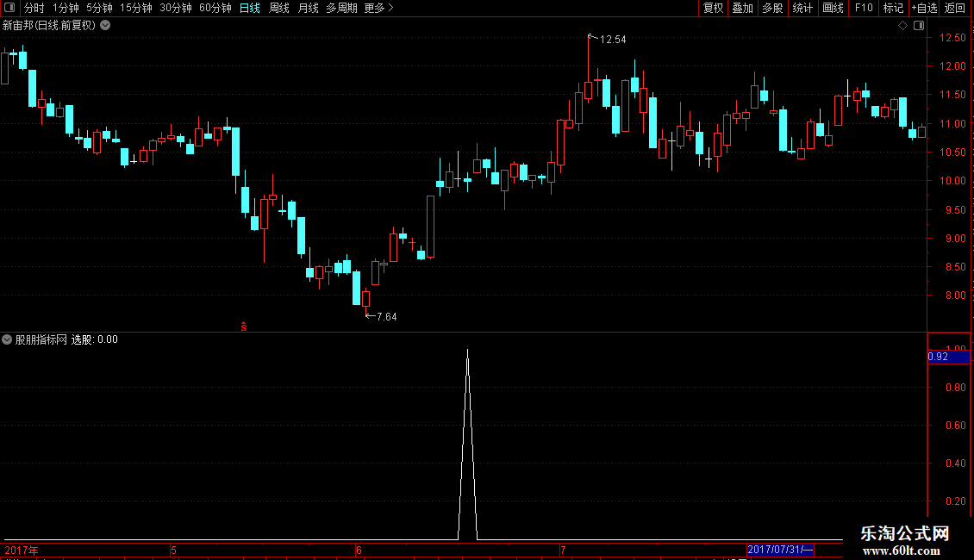974x560 pixels.
Task: Click the 12.54 high price label
Action: point(613,40)
